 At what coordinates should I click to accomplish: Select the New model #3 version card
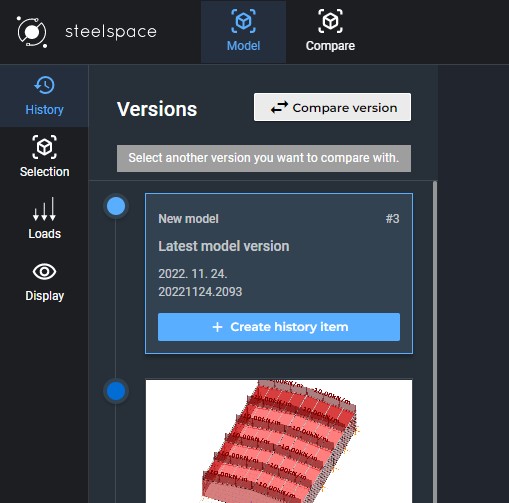[279, 273]
